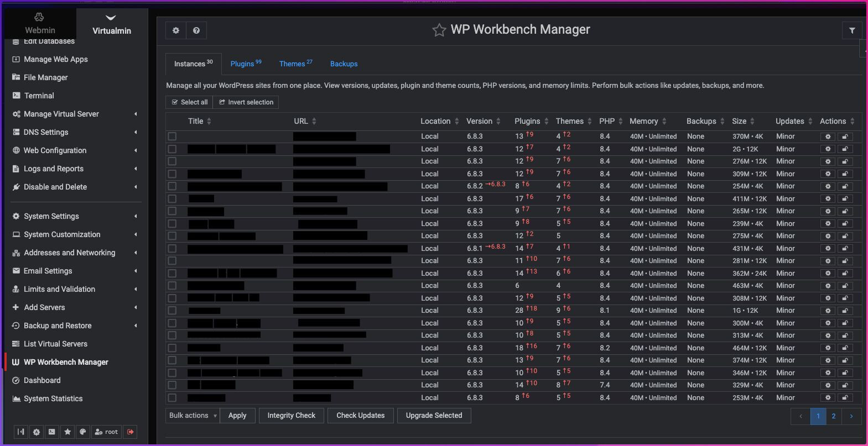Open the Backups tab
The height and width of the screenshot is (446, 868).
344,64
